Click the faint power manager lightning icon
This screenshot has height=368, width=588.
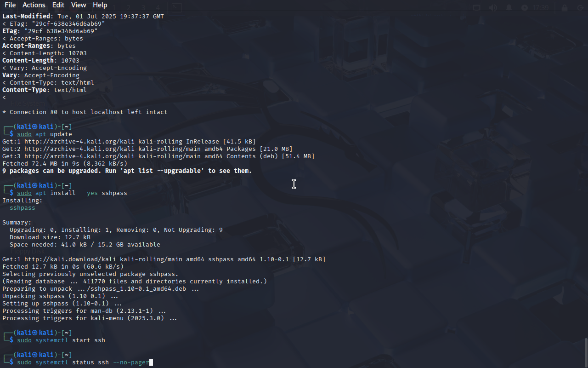pos(525,7)
